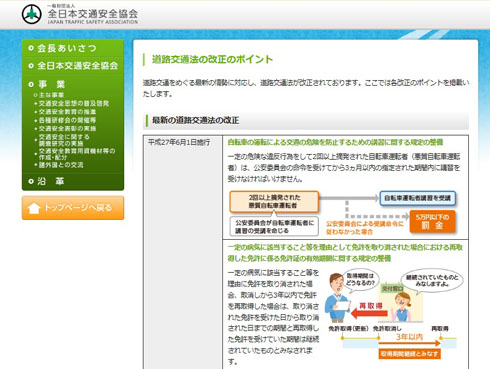The image size is (490, 369).
Task: Click the 継続されていたものとみなしますよ speech bubble
Action: pos(432,281)
